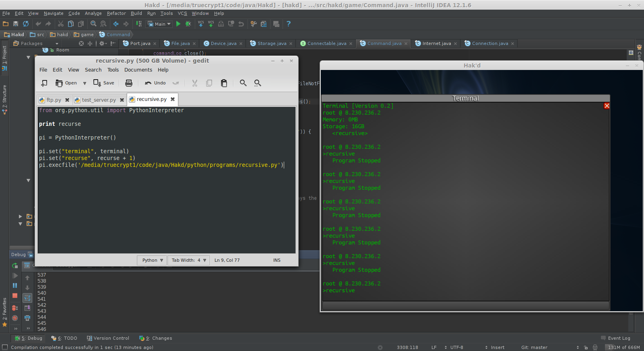Click View Breakpoints icon in Debug panel
The image size is (644, 351).
pos(15,308)
